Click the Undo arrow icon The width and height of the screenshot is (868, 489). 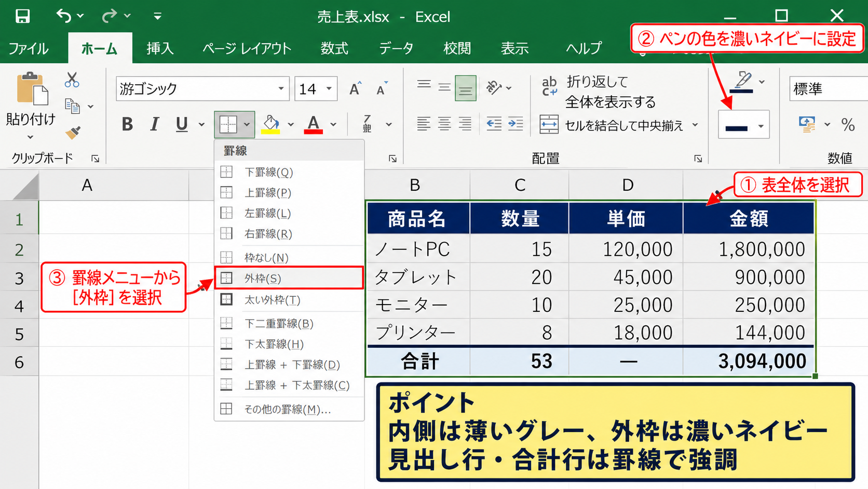click(64, 16)
